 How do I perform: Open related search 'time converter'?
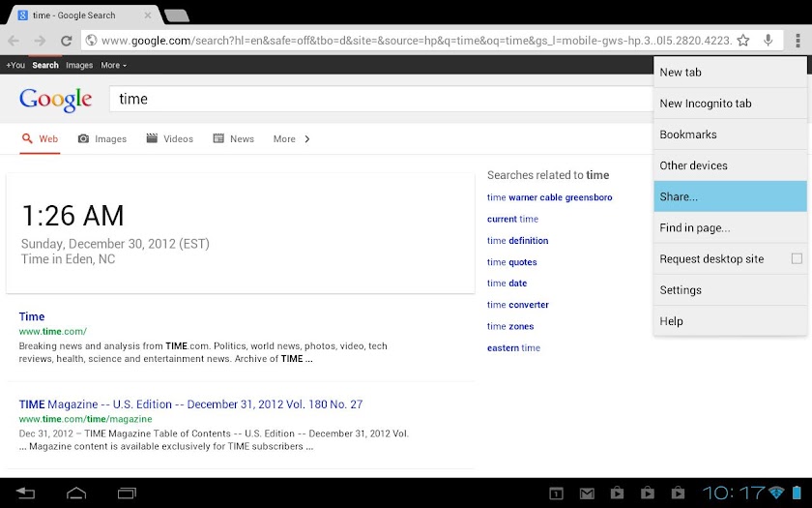[x=518, y=305]
